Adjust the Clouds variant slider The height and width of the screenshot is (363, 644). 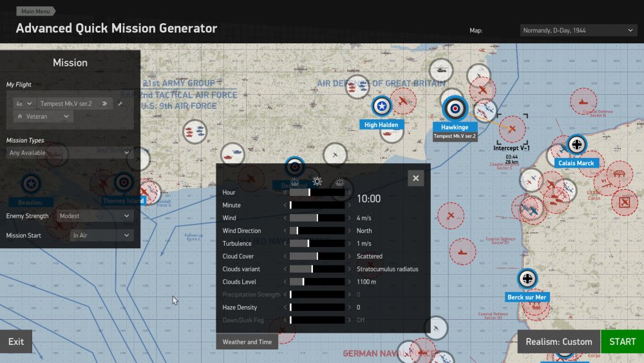(317, 269)
